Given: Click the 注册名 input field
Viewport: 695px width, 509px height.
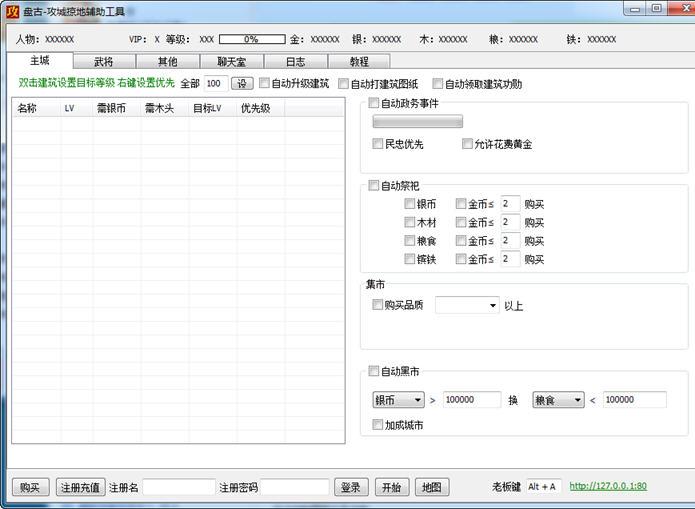Looking at the screenshot, I should pyautogui.click(x=179, y=487).
